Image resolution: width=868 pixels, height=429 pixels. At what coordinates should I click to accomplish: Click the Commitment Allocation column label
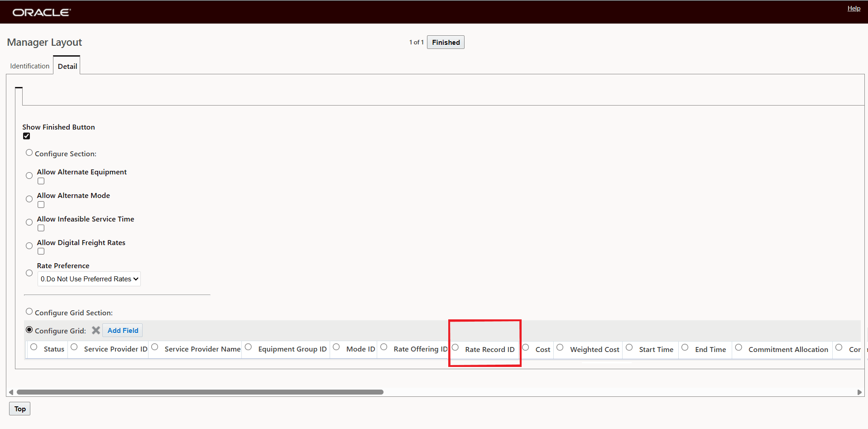click(788, 350)
